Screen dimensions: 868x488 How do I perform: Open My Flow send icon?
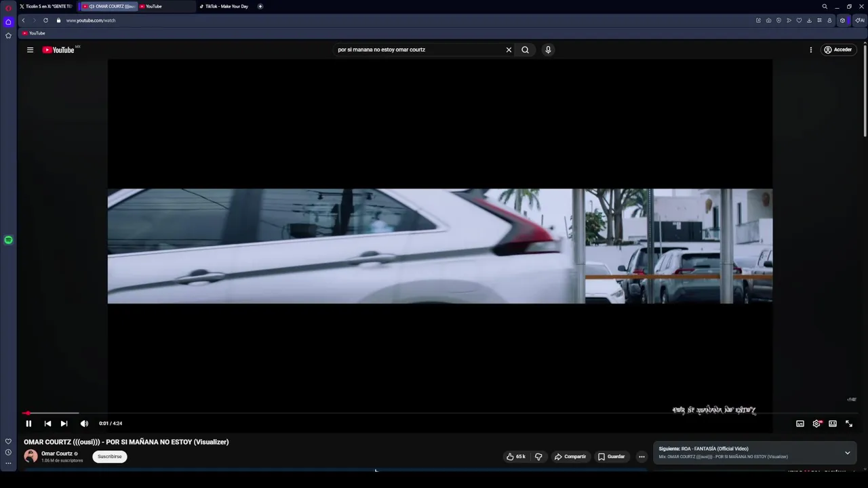pos(789,20)
